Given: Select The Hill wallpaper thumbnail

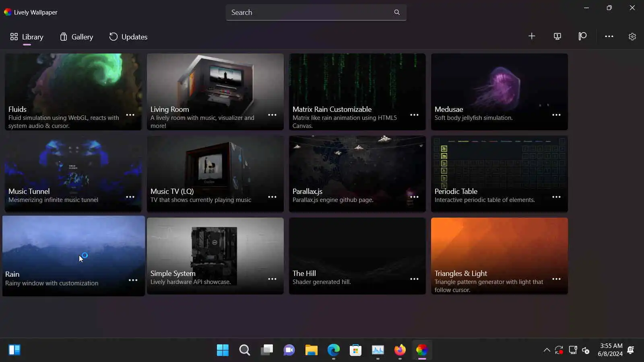Looking at the screenshot, I should pyautogui.click(x=357, y=256).
